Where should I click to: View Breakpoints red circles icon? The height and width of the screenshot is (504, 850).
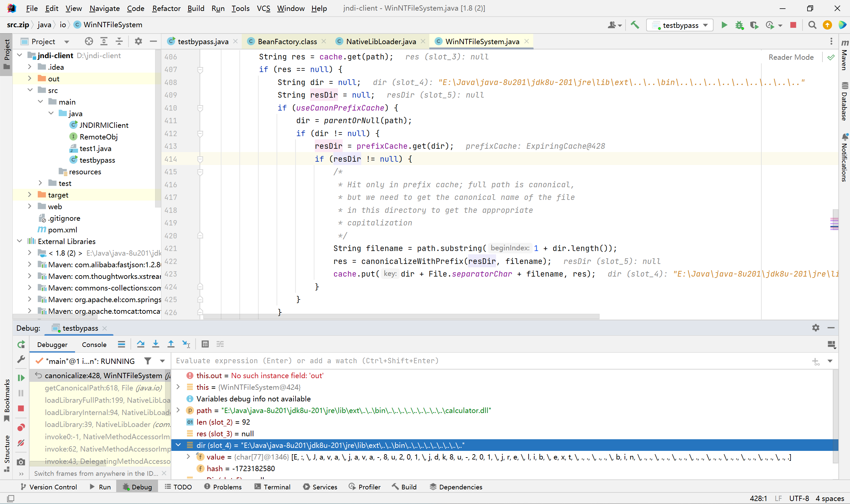click(21, 427)
